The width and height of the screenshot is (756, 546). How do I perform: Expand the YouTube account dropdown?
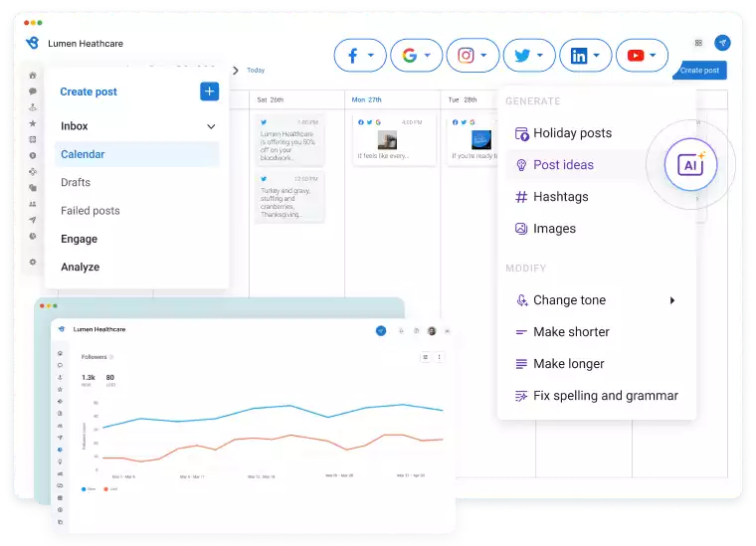click(642, 56)
